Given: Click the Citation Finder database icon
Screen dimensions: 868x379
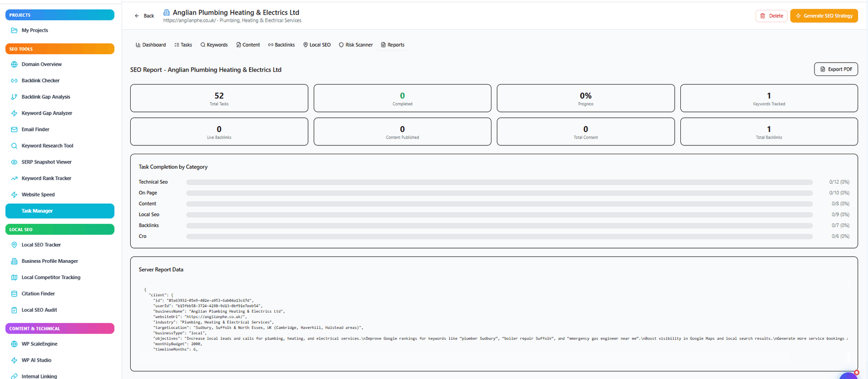Looking at the screenshot, I should pyautogui.click(x=14, y=294).
